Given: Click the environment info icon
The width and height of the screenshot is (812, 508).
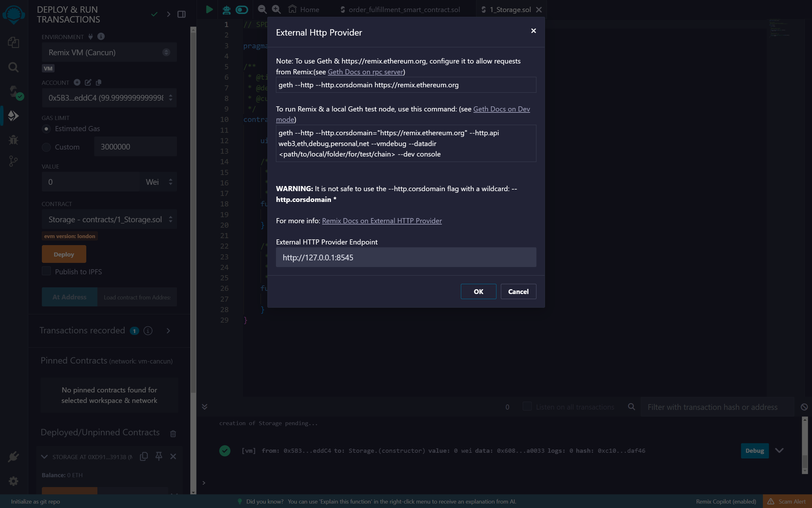Looking at the screenshot, I should tap(101, 36).
